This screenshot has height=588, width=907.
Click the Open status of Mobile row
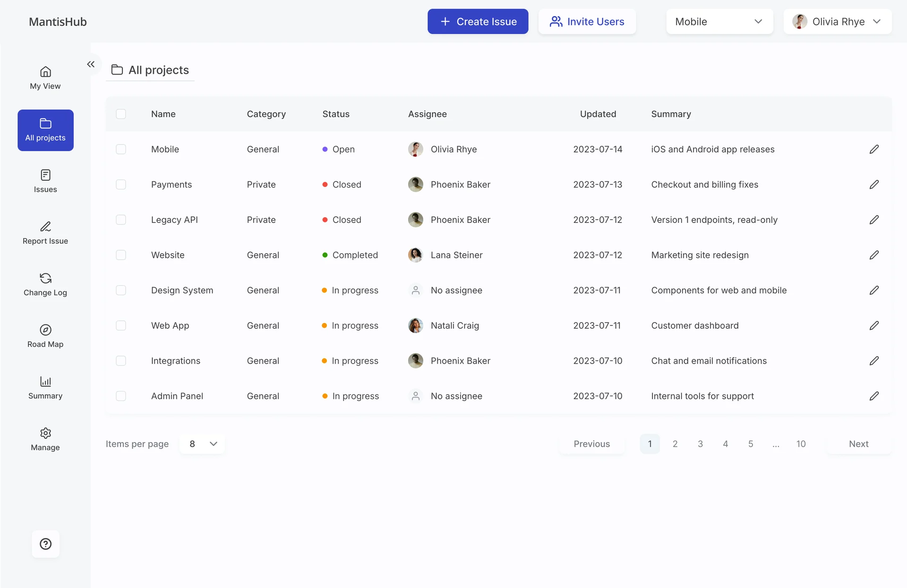(338, 149)
